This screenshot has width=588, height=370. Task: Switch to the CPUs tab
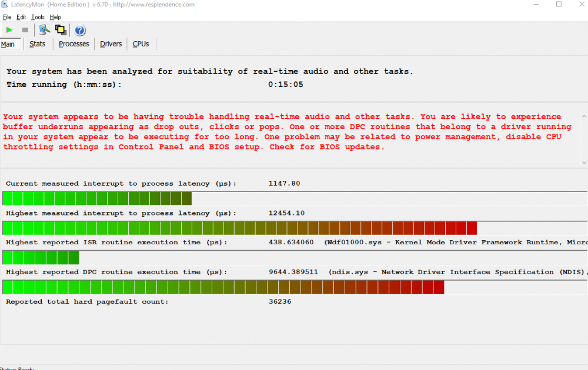[141, 44]
